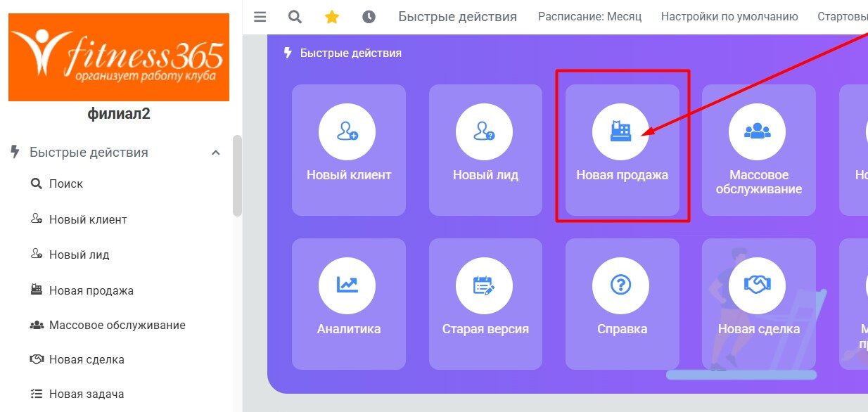Click the sidebar search magnifier icon
This screenshot has width=868, height=412.
coord(37,184)
